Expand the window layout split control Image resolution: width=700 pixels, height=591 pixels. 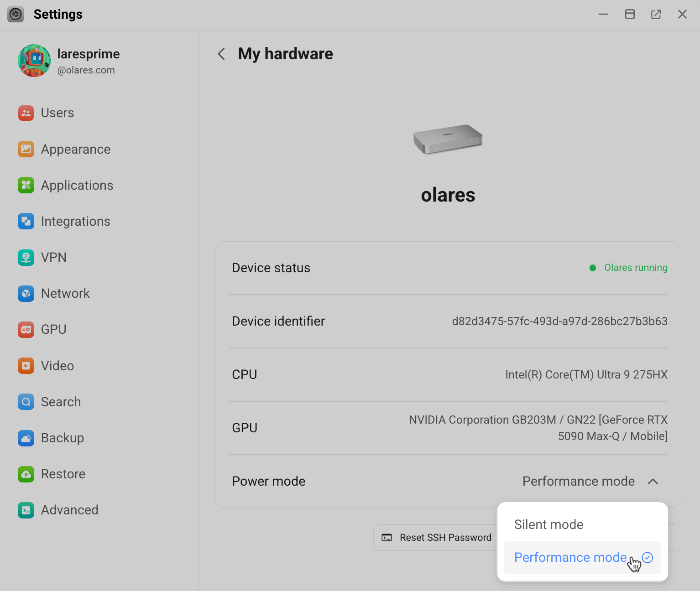click(630, 14)
